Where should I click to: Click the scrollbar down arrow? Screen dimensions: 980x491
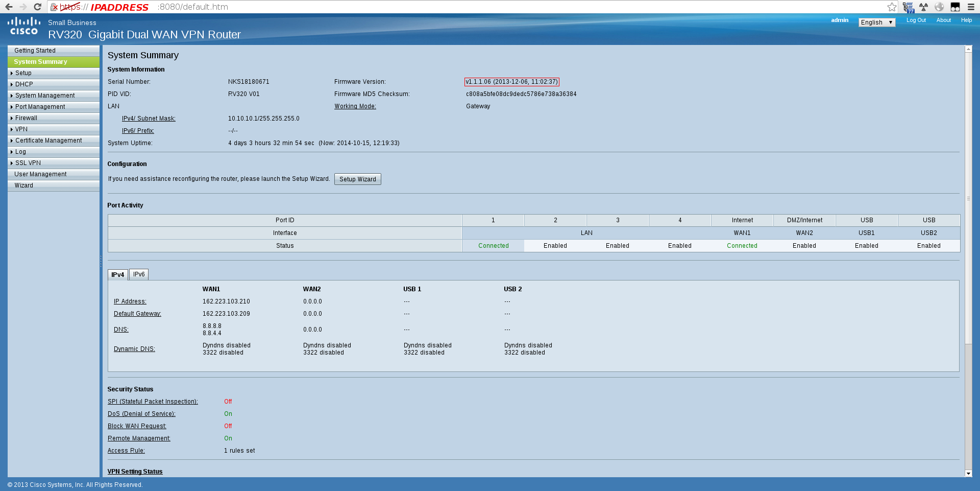click(968, 474)
